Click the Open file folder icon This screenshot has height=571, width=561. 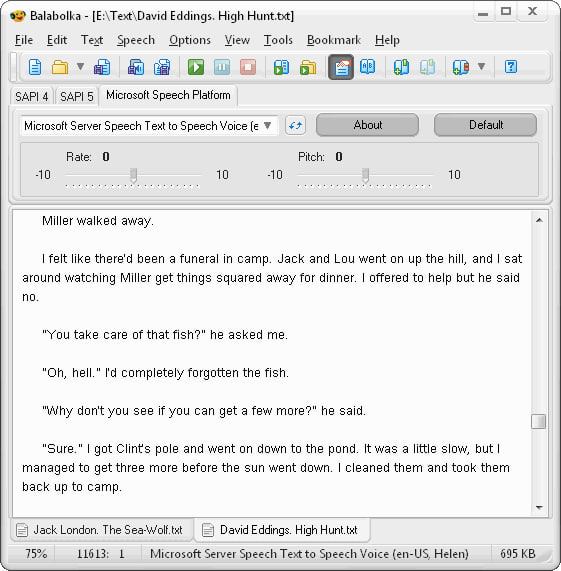[x=60, y=67]
